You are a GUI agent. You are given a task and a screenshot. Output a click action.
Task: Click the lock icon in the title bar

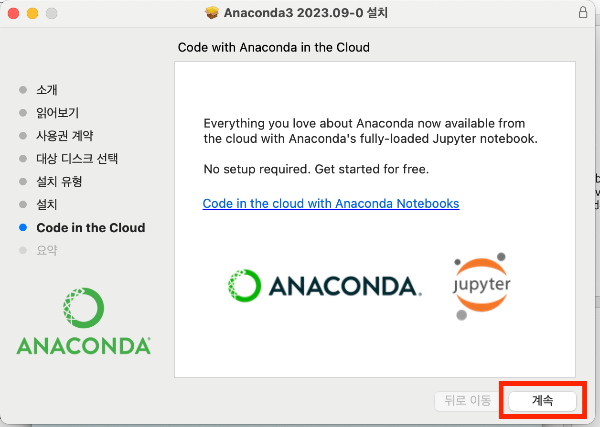click(583, 12)
